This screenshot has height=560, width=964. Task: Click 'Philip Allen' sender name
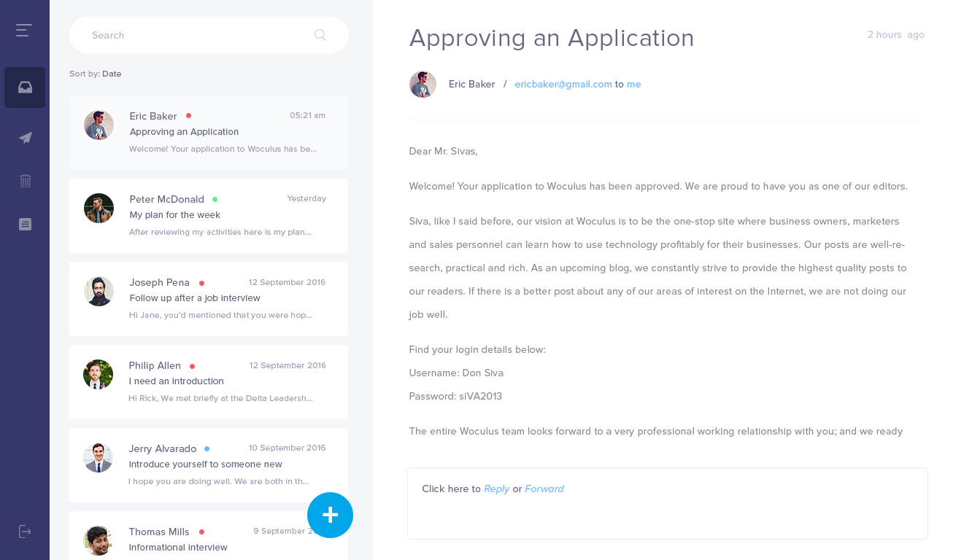(x=155, y=365)
